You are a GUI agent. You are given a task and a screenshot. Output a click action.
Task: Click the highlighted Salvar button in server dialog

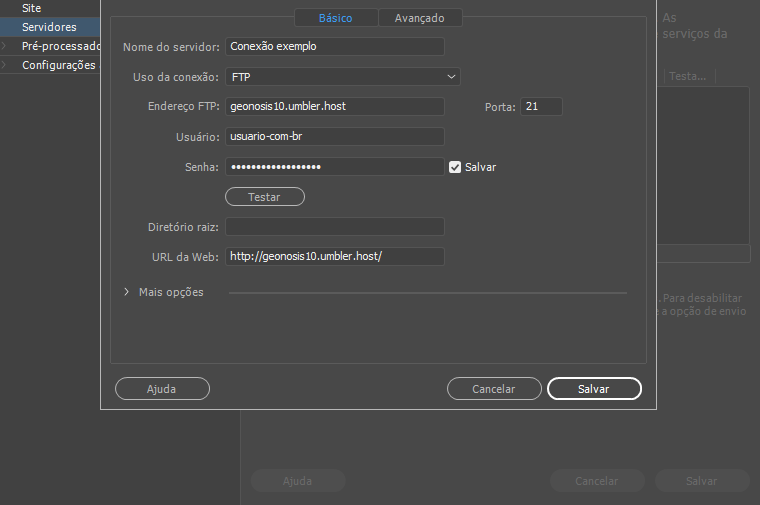(594, 389)
